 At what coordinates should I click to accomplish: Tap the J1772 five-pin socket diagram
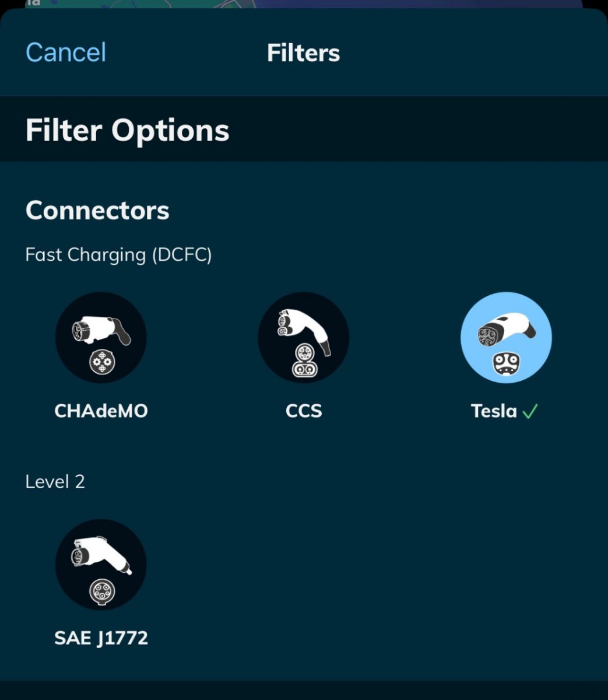point(102,591)
